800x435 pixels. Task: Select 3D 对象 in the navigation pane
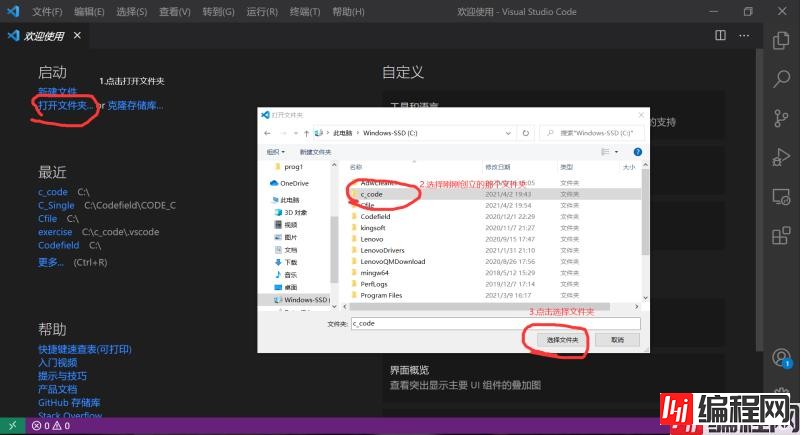291,212
